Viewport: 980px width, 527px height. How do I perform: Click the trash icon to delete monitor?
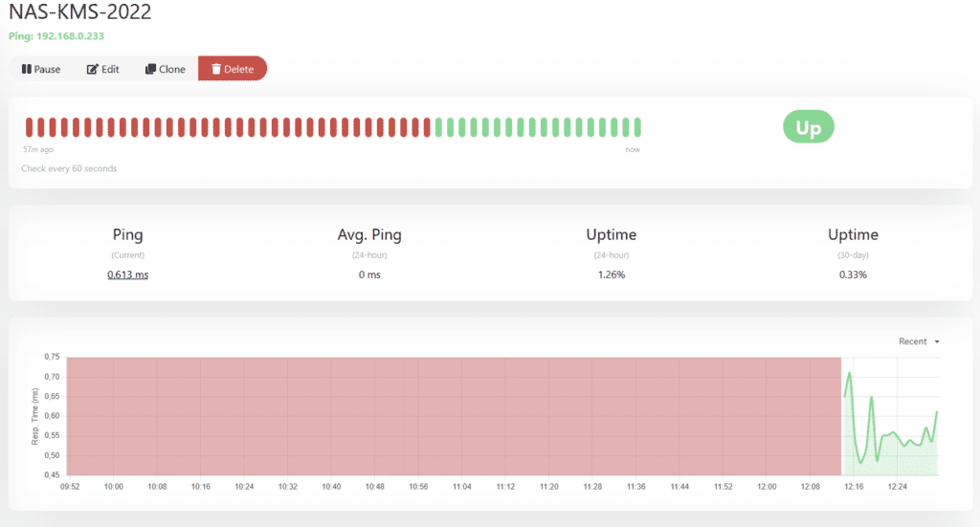(x=216, y=70)
